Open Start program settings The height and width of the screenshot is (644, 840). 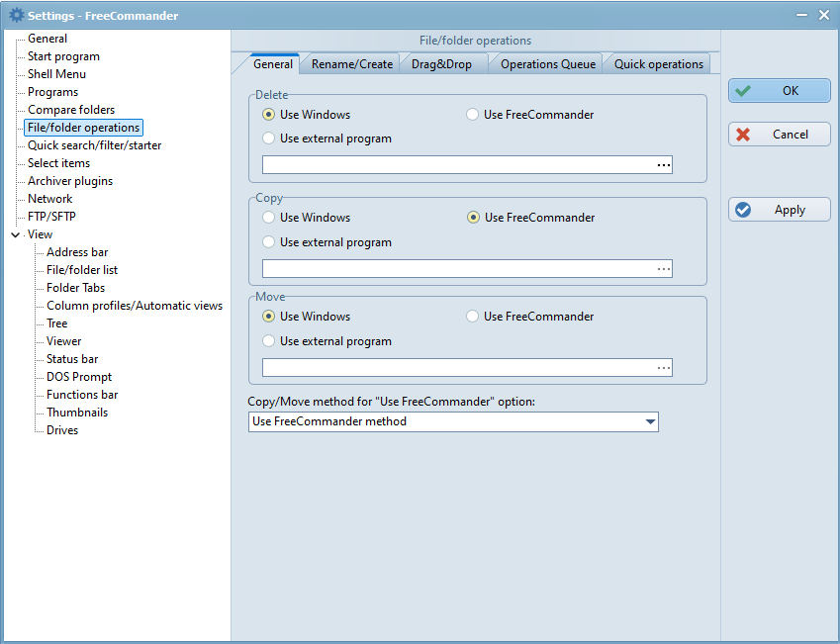tap(63, 56)
